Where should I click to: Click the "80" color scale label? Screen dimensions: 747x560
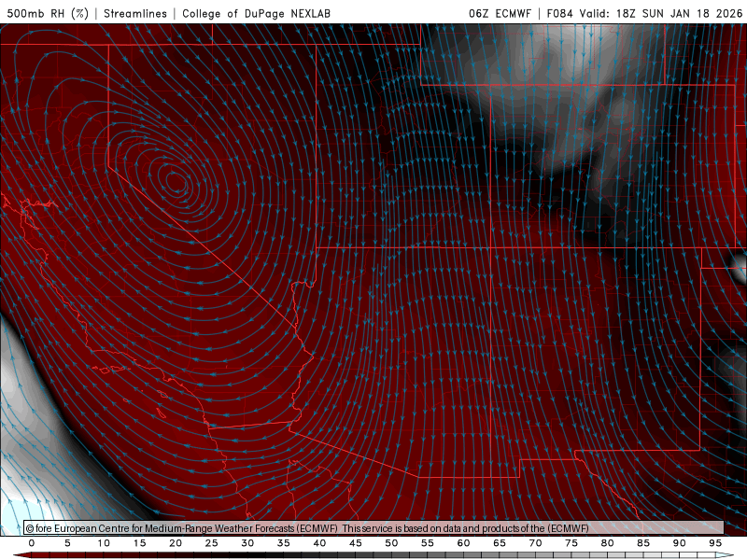[x=608, y=543]
